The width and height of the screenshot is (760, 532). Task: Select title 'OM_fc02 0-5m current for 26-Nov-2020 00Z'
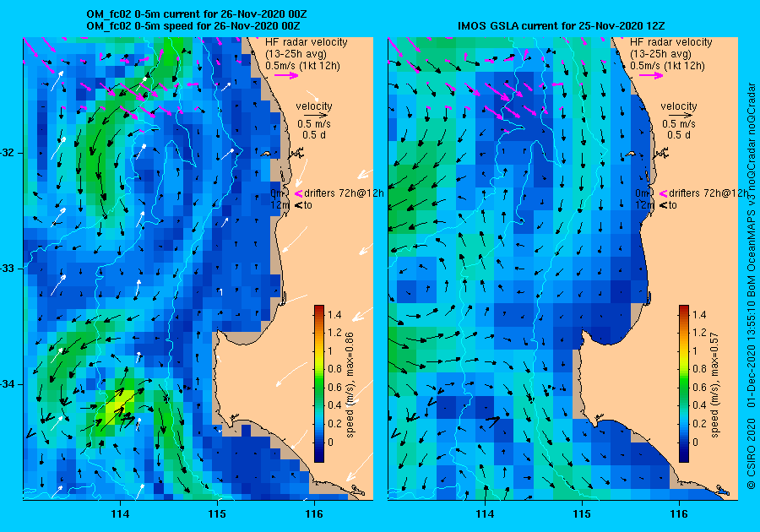[196, 14]
